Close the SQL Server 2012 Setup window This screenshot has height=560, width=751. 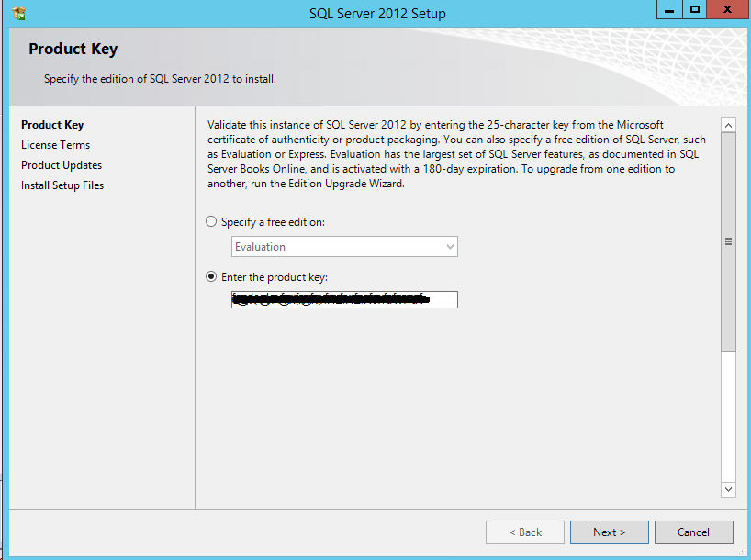727,9
